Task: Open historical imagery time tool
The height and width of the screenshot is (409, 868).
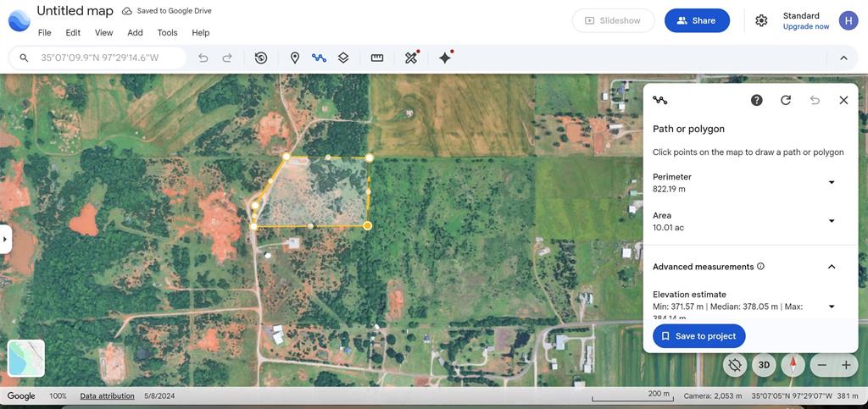Action: coord(261,58)
